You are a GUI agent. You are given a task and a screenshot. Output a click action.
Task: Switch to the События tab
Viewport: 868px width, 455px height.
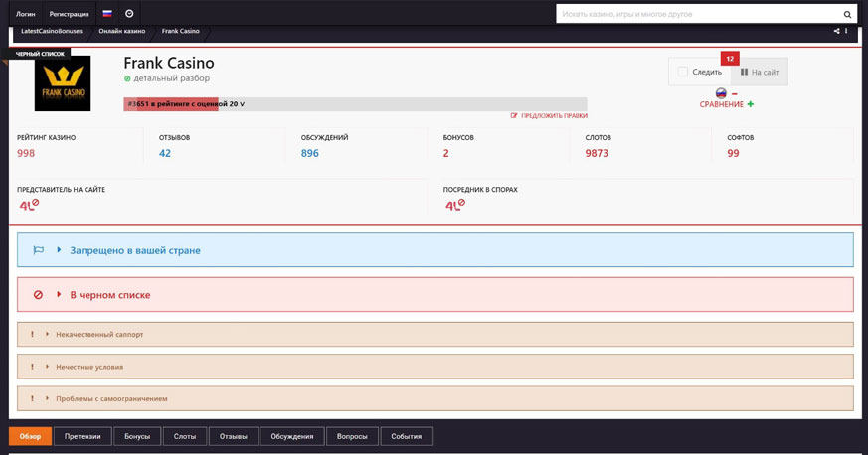tap(407, 436)
